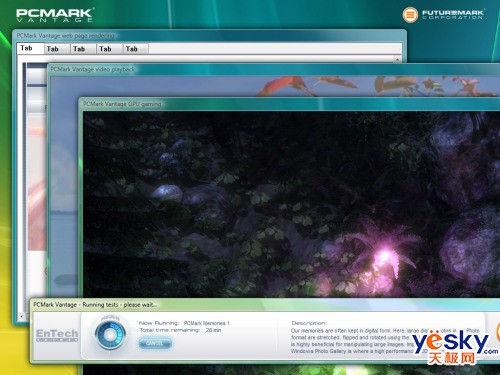Click the orange Futuremark Corporation logo icon
500x375 pixels.
pyautogui.click(x=410, y=15)
